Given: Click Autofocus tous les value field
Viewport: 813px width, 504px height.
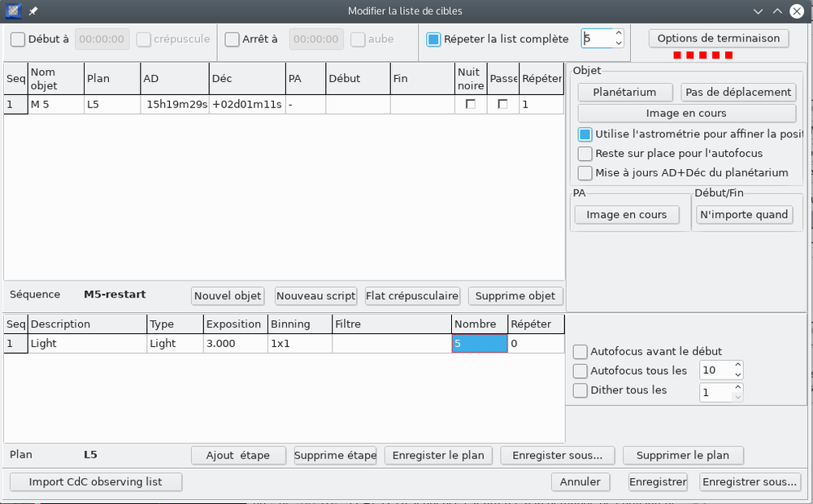Looking at the screenshot, I should (715, 370).
